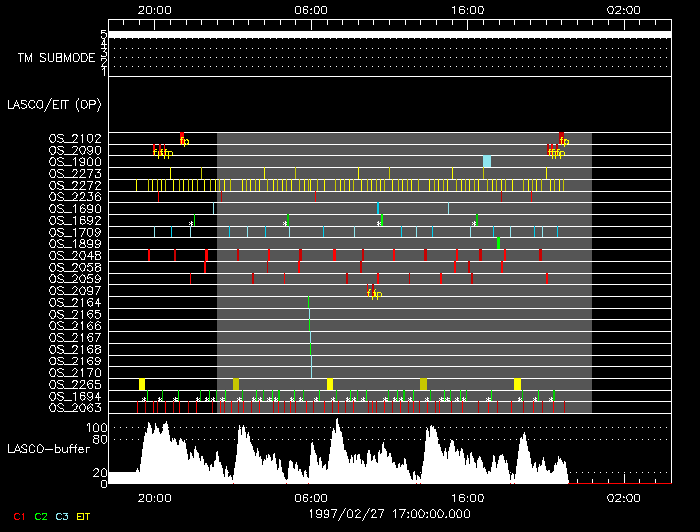Click the 16:00 tick label on bottom axis

(468, 497)
